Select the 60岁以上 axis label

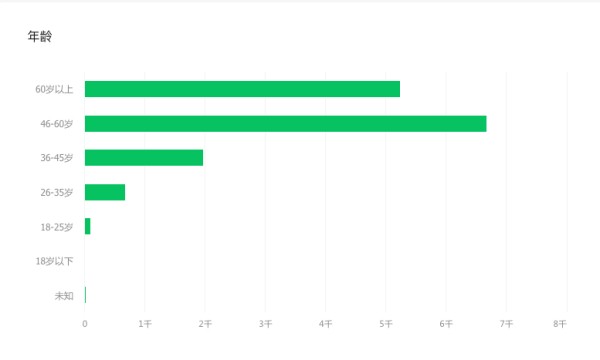click(x=54, y=89)
